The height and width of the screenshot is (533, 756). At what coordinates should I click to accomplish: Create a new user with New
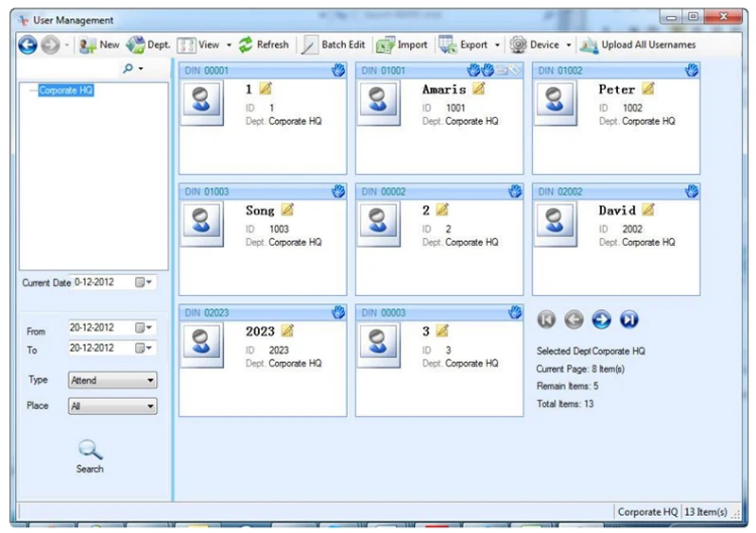tap(99, 44)
